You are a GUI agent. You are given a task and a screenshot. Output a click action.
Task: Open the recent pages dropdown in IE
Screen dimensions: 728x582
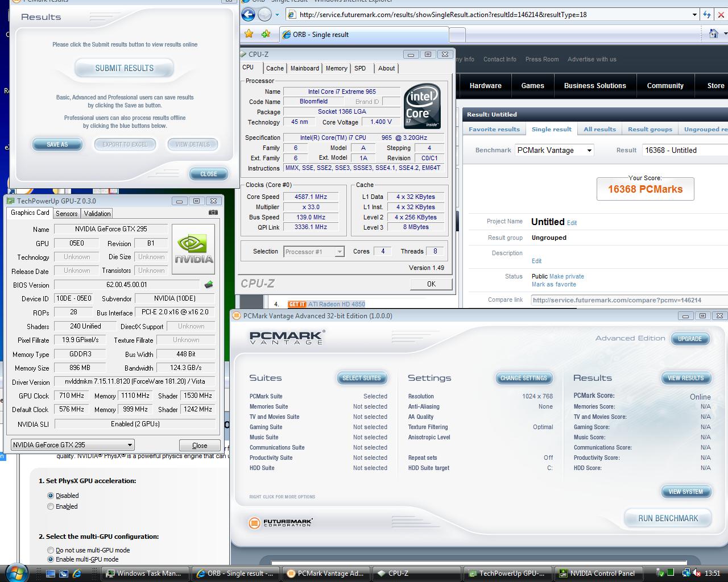277,15
